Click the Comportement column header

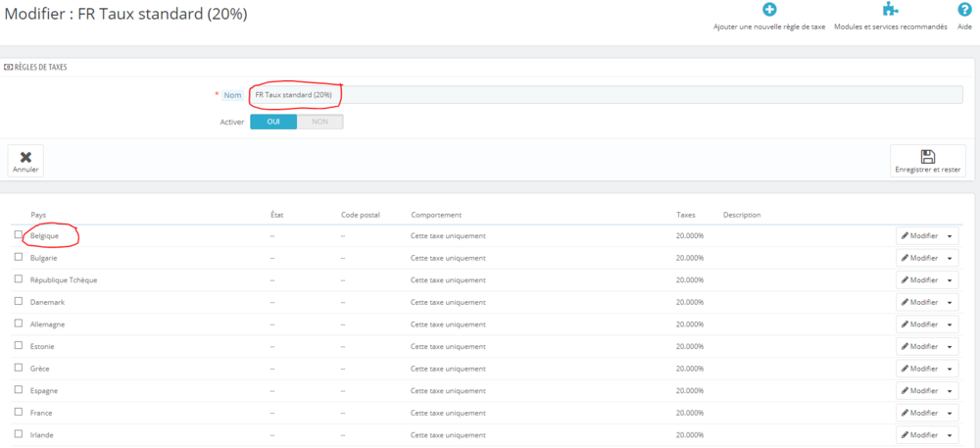pyautogui.click(x=436, y=215)
